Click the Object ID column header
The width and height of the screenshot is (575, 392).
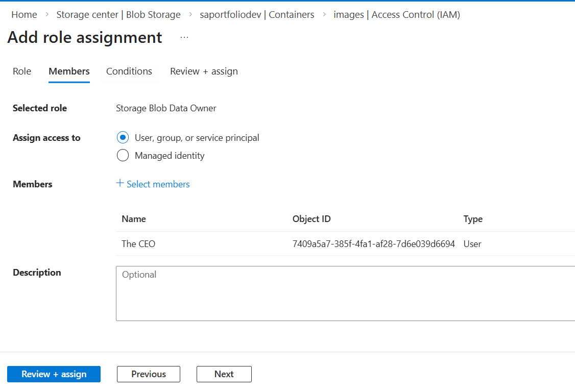click(312, 219)
